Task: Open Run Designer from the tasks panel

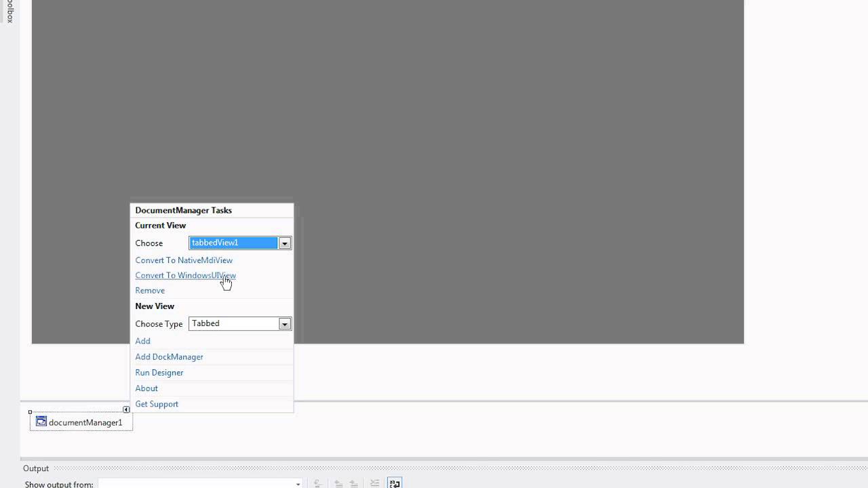Action: tap(159, 372)
